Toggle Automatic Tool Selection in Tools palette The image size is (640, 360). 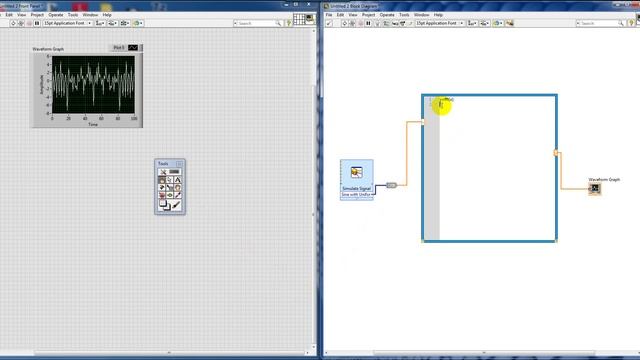click(x=169, y=171)
